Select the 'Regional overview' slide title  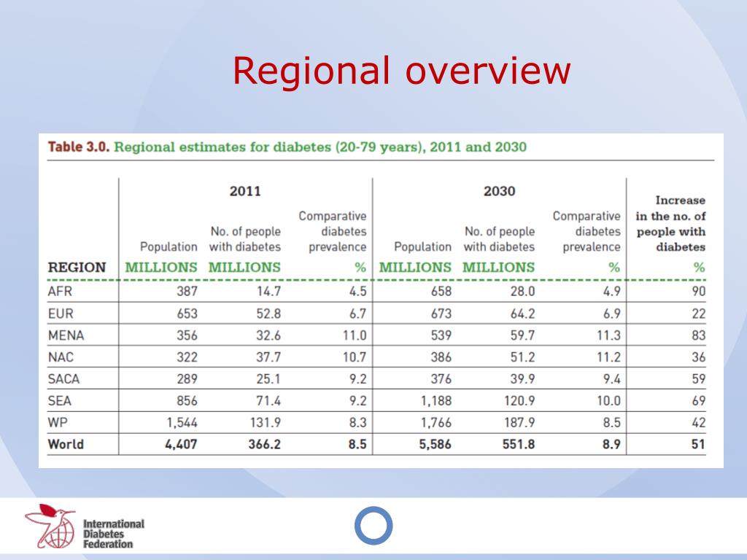tap(401, 71)
